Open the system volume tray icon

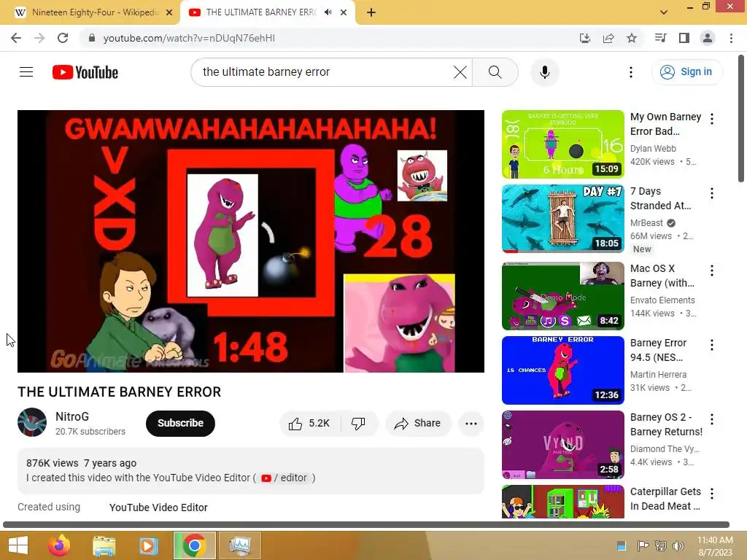[678, 546]
